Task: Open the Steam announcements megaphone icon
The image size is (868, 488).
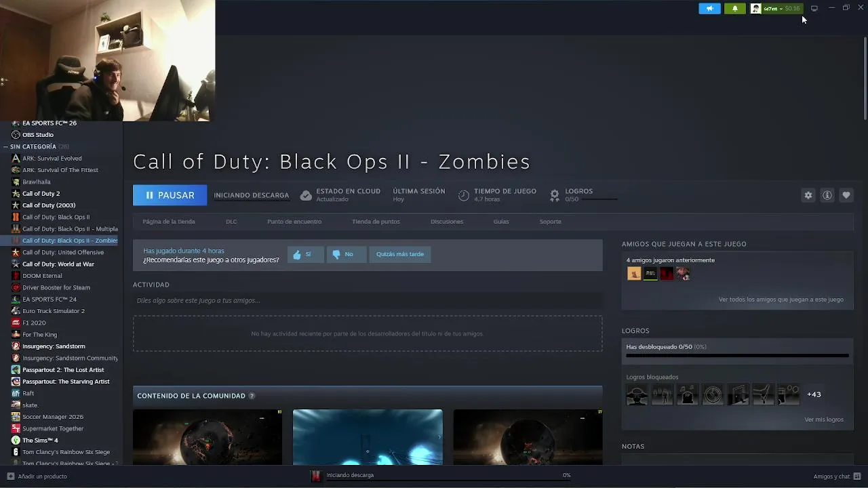Action: tap(709, 9)
